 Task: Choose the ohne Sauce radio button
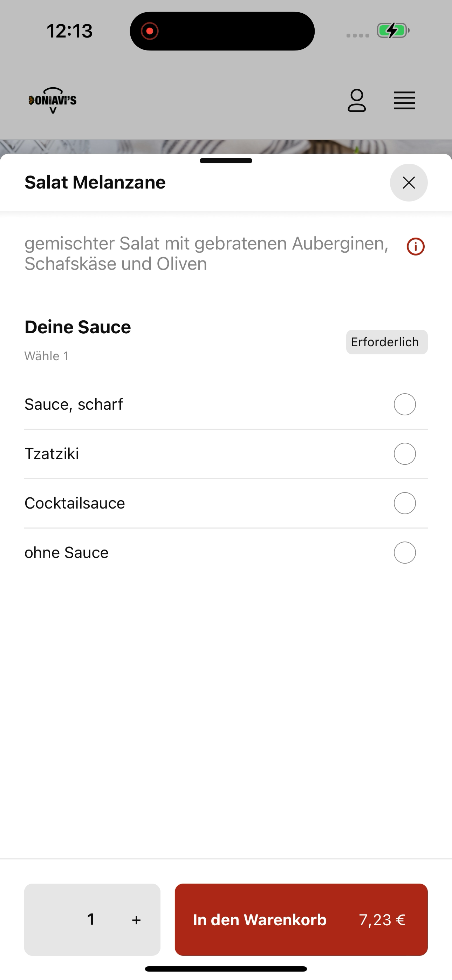point(404,552)
